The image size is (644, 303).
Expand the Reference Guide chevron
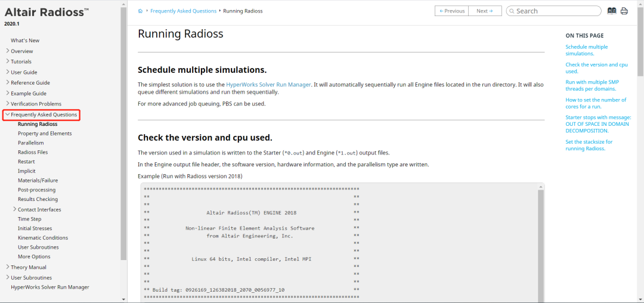tap(7, 82)
